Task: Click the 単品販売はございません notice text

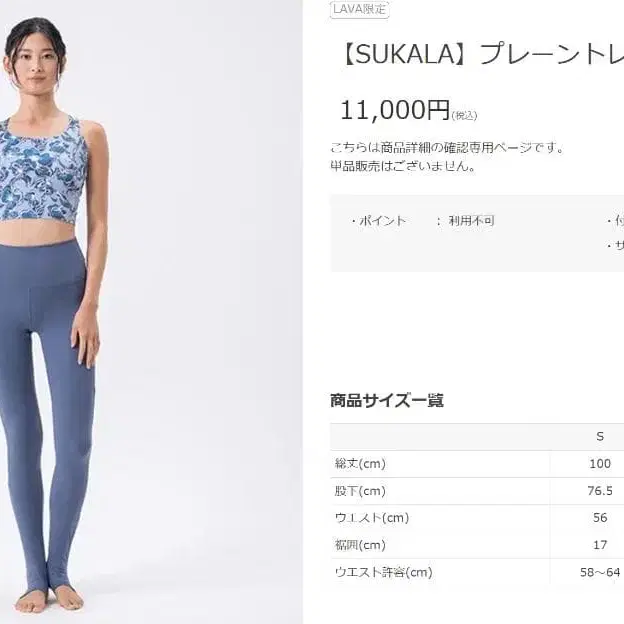Action: (403, 166)
